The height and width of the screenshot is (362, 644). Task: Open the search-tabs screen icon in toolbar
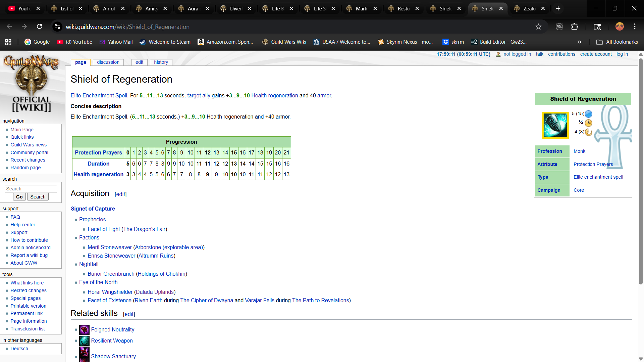(x=597, y=27)
